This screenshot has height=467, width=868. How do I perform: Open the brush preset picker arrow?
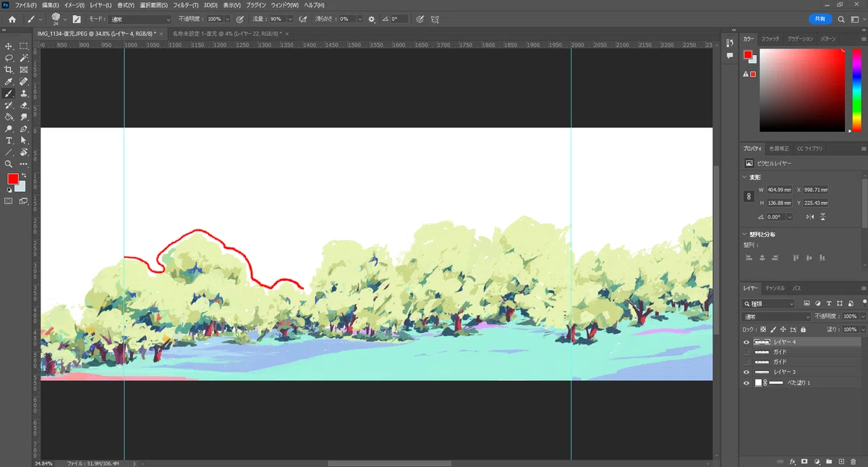(64, 20)
